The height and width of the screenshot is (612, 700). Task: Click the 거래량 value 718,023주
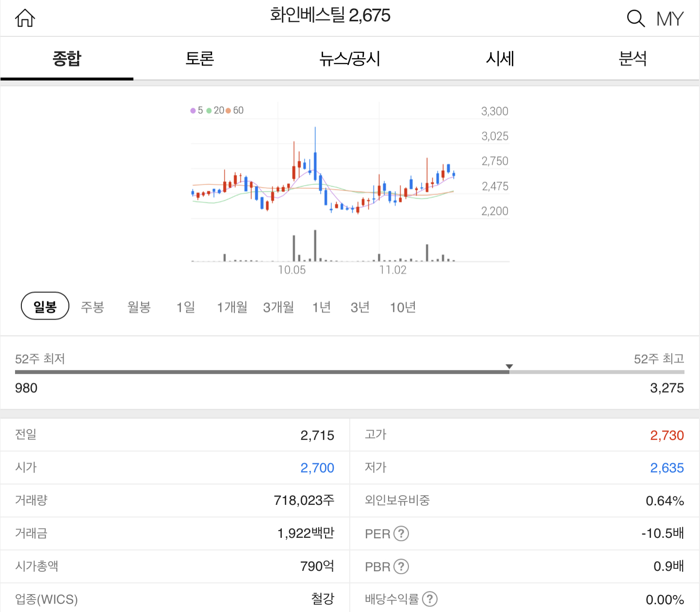[304, 500]
